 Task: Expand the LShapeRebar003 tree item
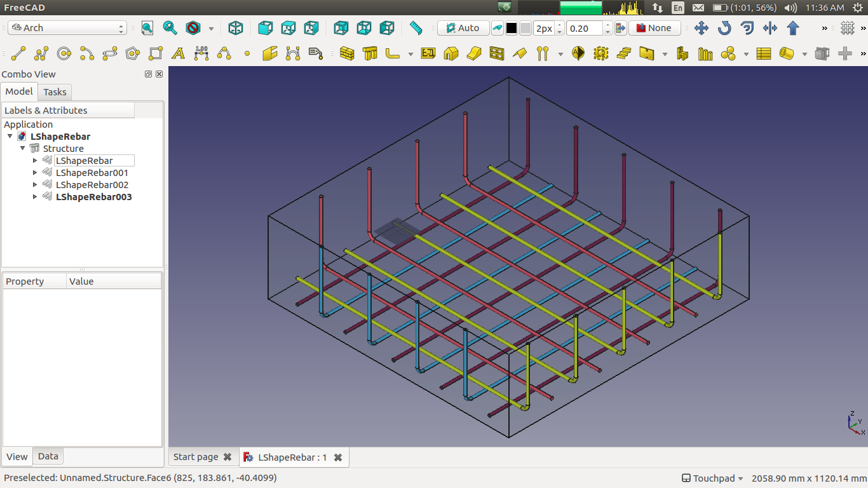click(x=35, y=196)
